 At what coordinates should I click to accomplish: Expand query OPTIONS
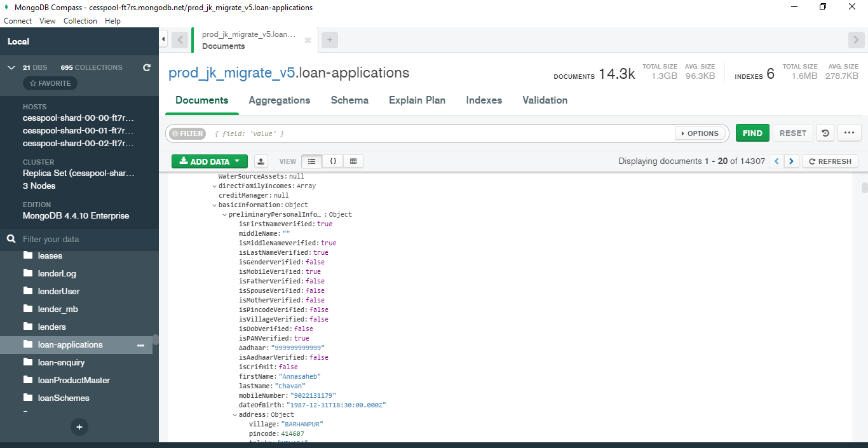(x=700, y=133)
